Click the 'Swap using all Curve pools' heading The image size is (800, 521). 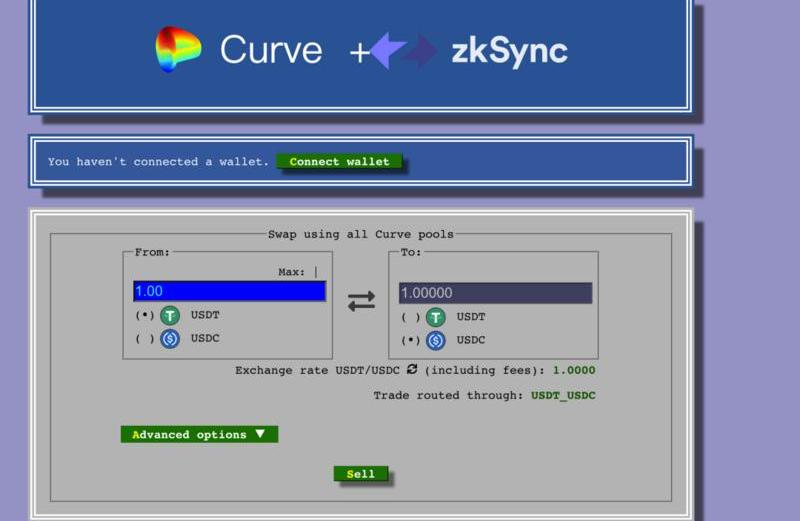point(361,234)
